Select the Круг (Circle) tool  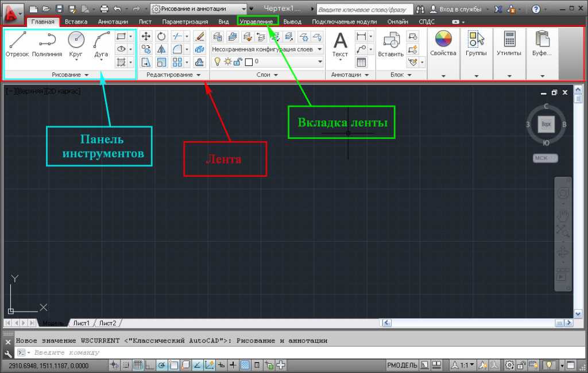tap(76, 42)
